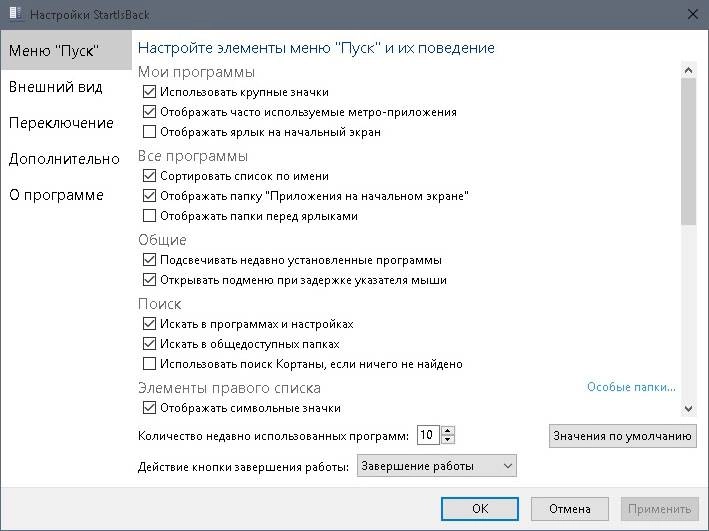Open the Меню "Пуск" settings section
Viewport: 709px width, 531px height.
pyautogui.click(x=66, y=50)
